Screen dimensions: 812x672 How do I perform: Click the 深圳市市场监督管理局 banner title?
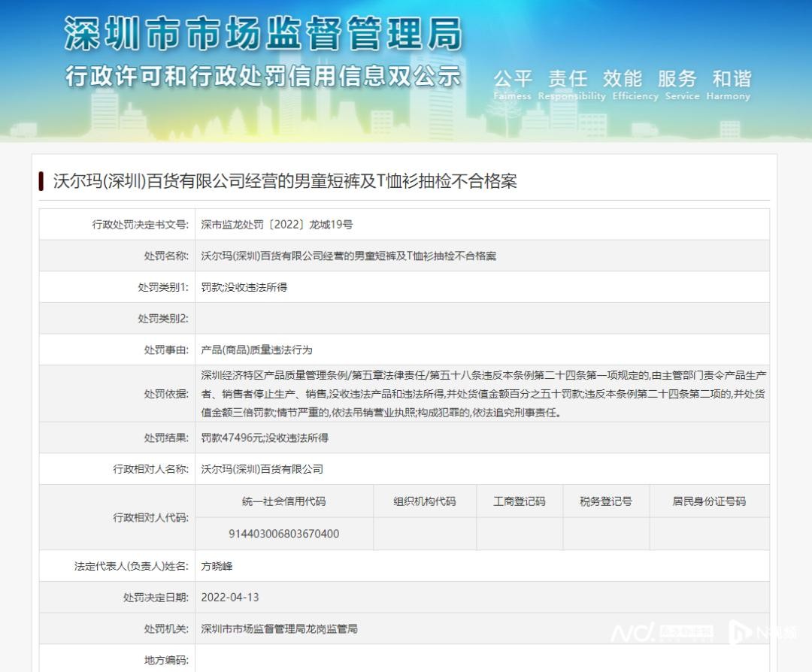point(263,34)
